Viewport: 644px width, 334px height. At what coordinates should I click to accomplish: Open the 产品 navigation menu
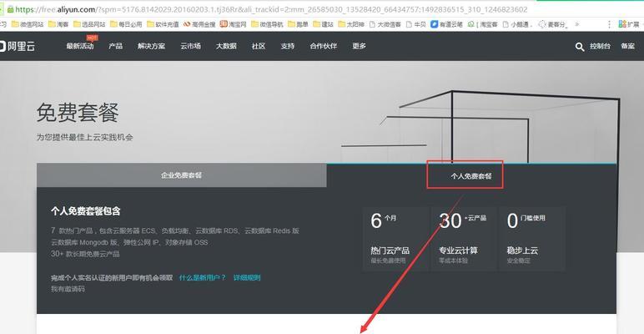[115, 46]
